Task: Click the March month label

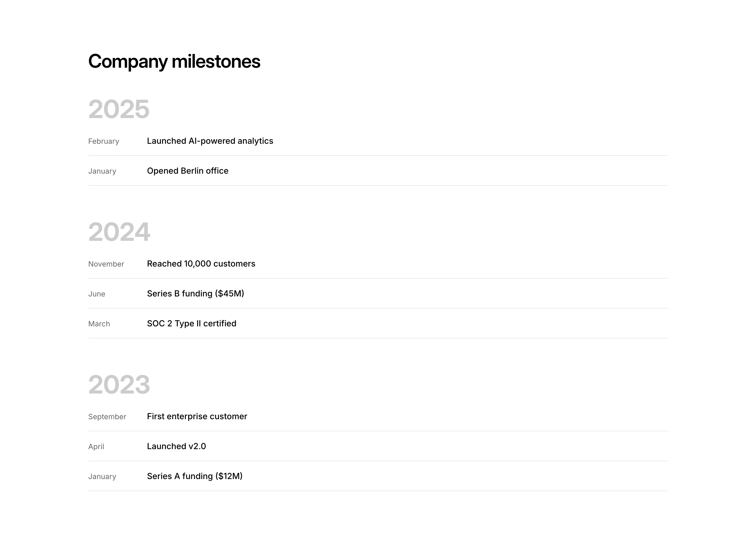Action: [x=99, y=324]
